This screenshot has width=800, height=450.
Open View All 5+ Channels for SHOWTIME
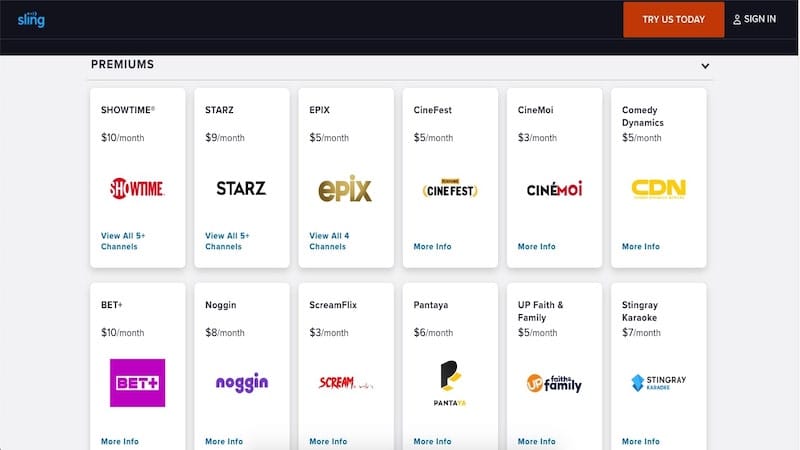click(x=123, y=241)
